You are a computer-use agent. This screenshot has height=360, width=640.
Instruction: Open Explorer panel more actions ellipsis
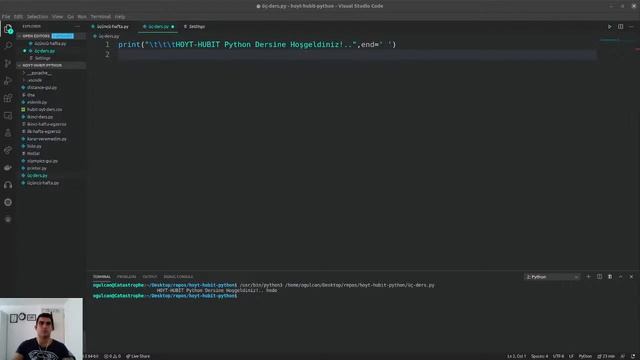77,26
